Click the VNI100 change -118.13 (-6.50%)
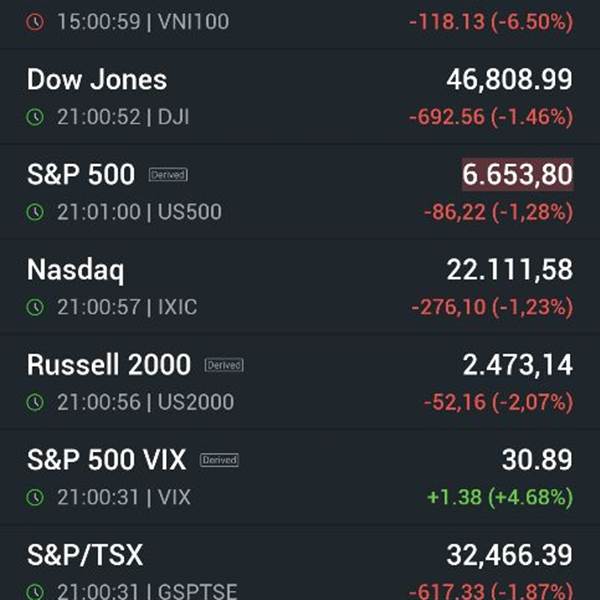The height and width of the screenshot is (600, 600). (491, 22)
